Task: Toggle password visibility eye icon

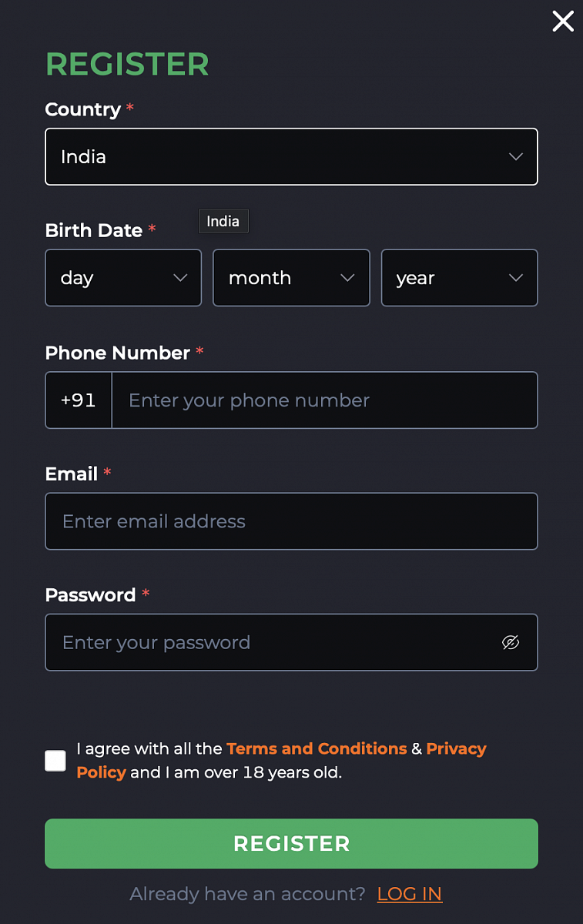Action: (x=511, y=642)
